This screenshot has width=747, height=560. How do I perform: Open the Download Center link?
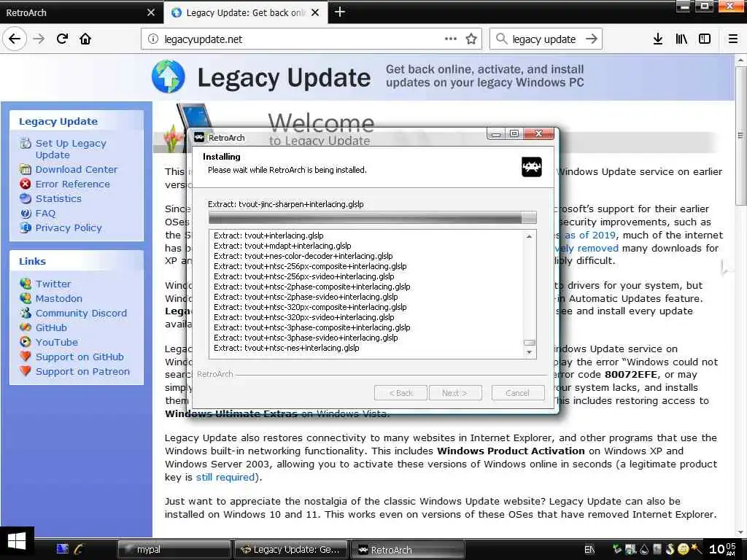tap(76, 169)
